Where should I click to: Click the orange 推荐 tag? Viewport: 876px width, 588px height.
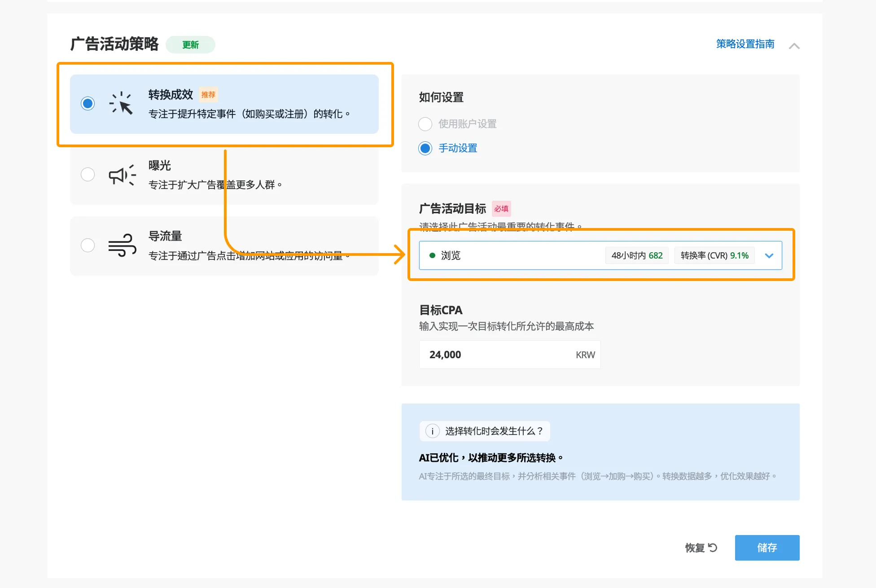tap(208, 95)
